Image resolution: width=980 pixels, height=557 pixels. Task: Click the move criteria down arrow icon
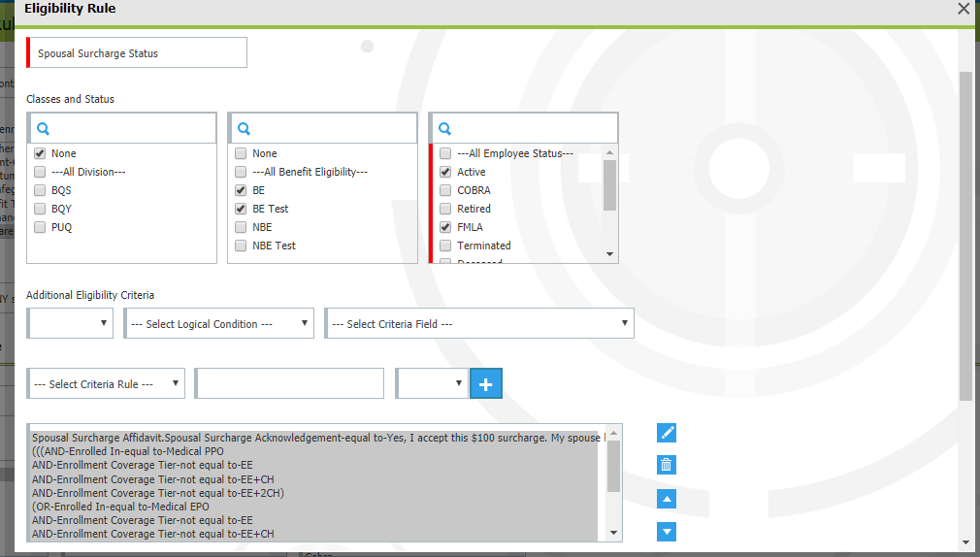tap(666, 532)
